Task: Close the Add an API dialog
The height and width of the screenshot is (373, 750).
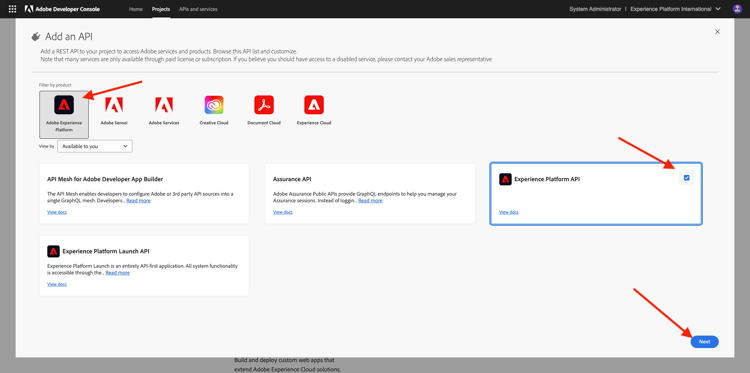Action: pyautogui.click(x=717, y=32)
